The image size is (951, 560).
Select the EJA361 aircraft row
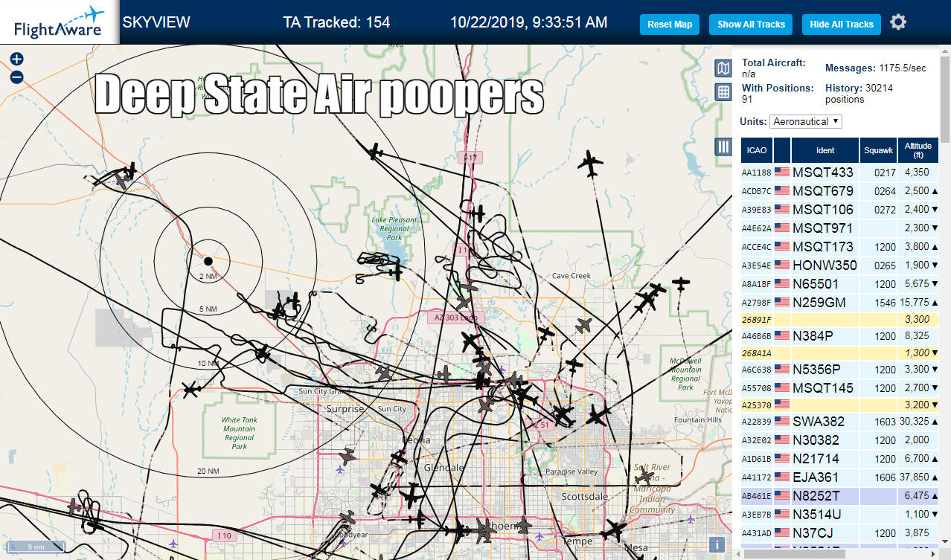(x=839, y=477)
